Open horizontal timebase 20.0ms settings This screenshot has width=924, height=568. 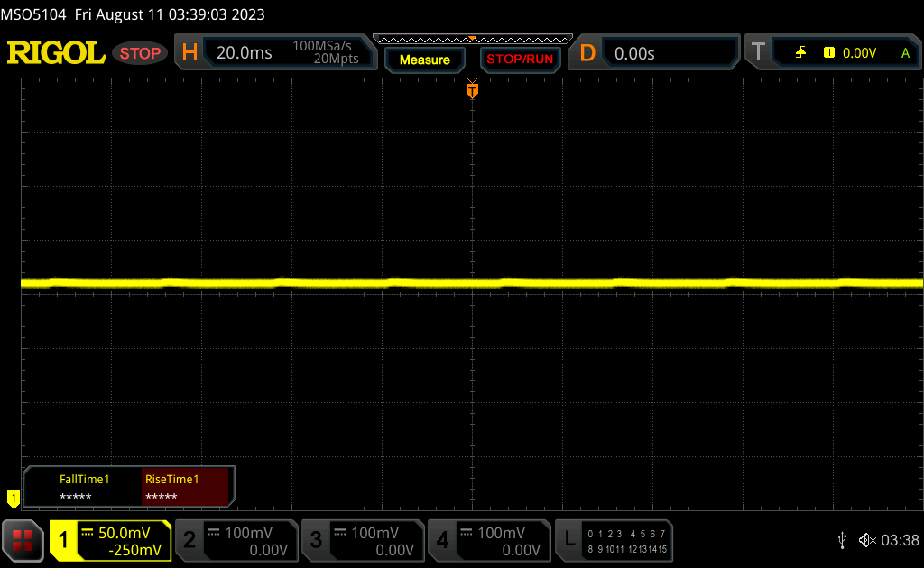275,53
